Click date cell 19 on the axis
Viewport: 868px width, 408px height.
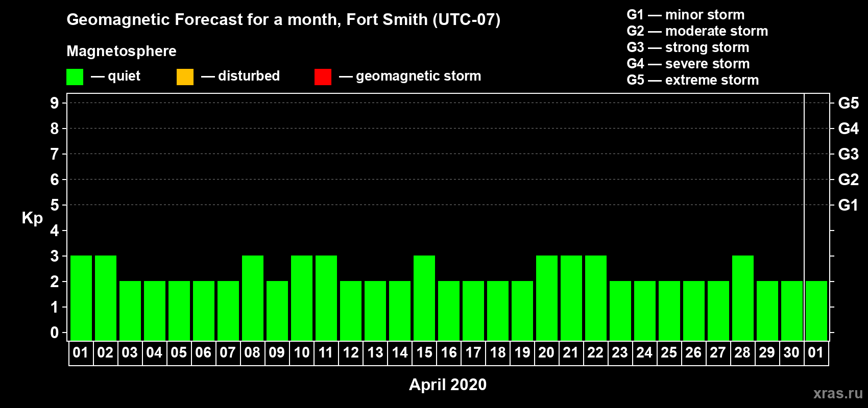(x=522, y=353)
